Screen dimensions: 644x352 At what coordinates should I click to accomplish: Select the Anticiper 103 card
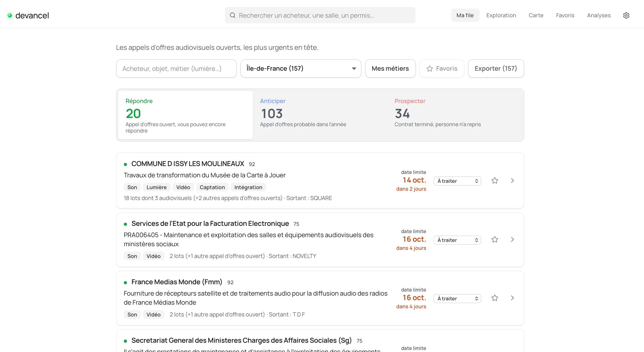coord(320,115)
